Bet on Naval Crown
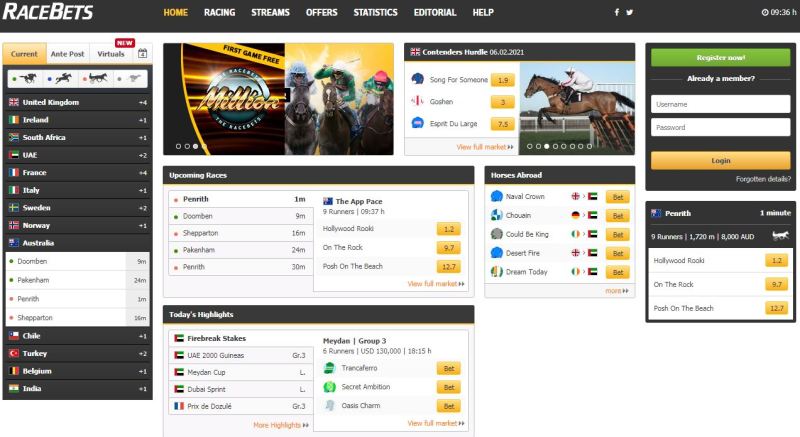Image resolution: width=800 pixels, height=437 pixels. 617,197
